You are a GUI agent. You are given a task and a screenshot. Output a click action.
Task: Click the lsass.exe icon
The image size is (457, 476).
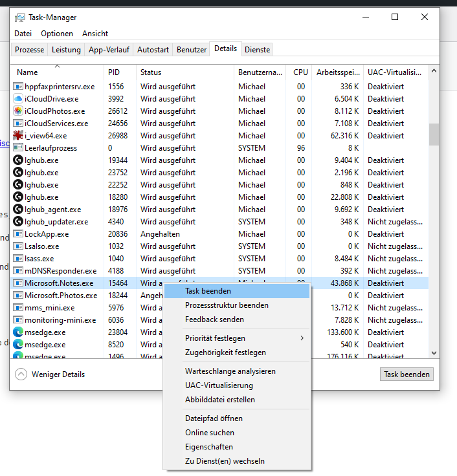[18, 258]
